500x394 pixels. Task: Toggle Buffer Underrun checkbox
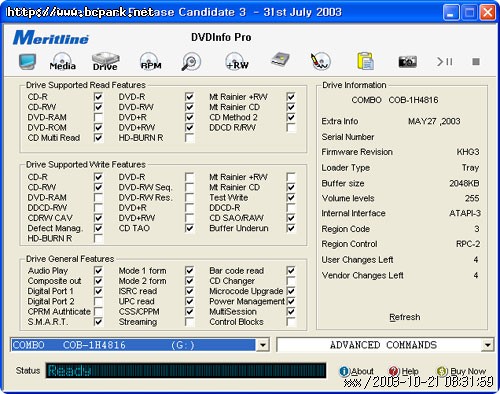click(x=291, y=228)
